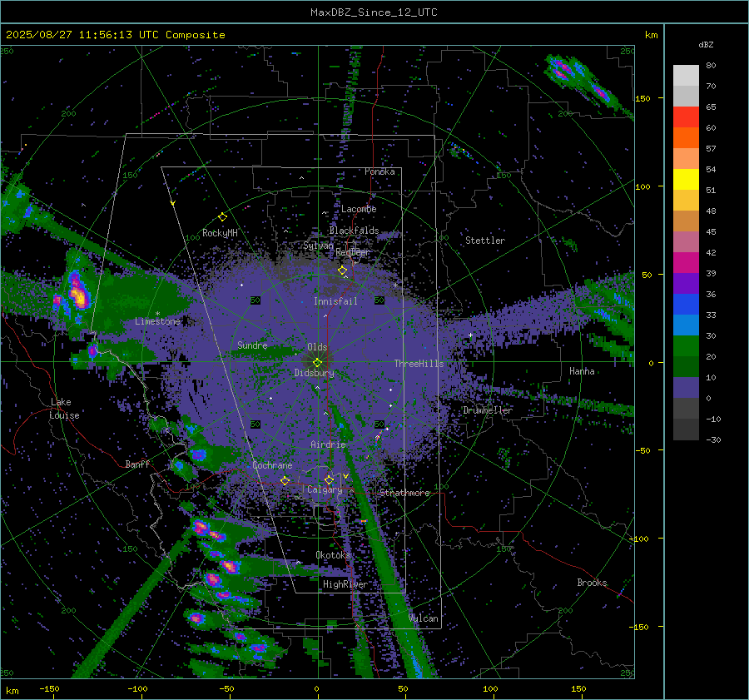Click the dBZ legend heading
The image size is (749, 700).
tap(706, 45)
